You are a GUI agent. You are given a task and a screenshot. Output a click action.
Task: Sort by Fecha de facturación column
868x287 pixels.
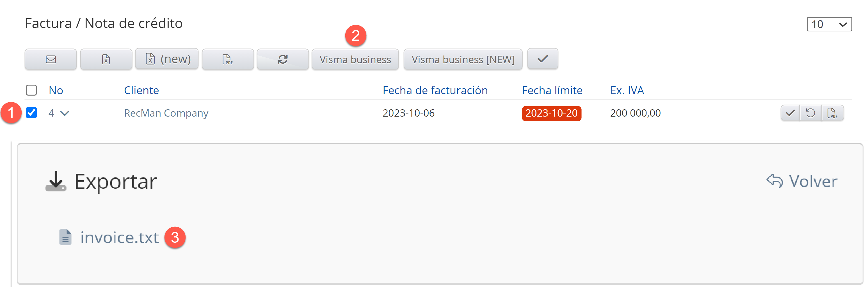click(435, 90)
